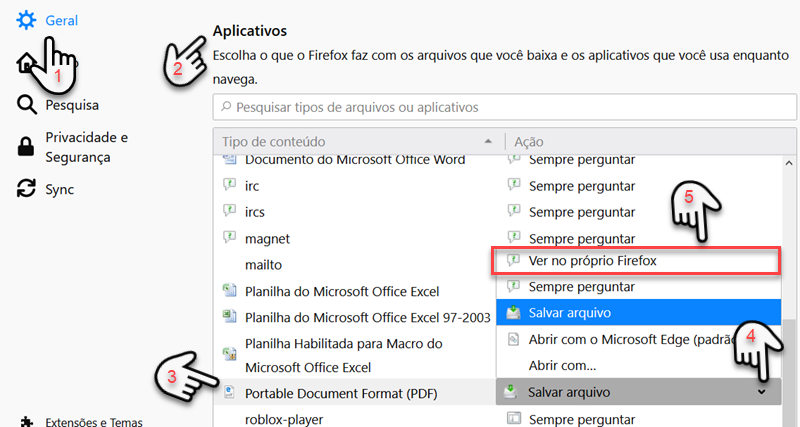Click the search file types input field
The image size is (800, 427).
point(504,107)
